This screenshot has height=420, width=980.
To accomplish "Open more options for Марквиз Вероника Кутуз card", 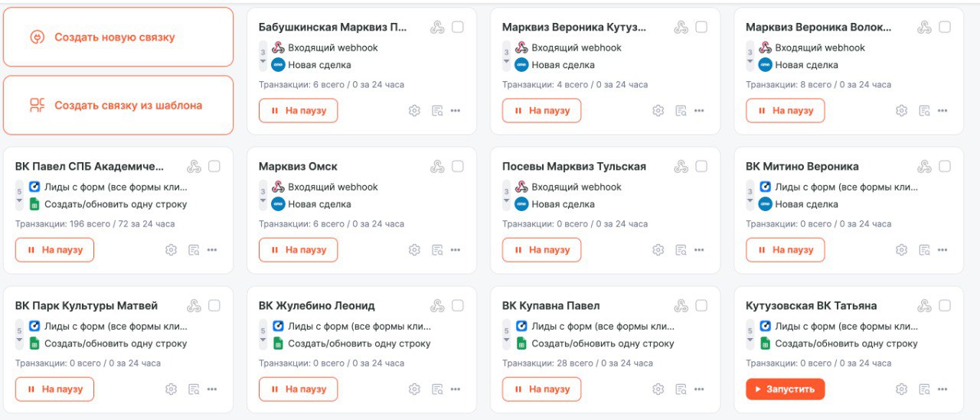I will click(699, 111).
